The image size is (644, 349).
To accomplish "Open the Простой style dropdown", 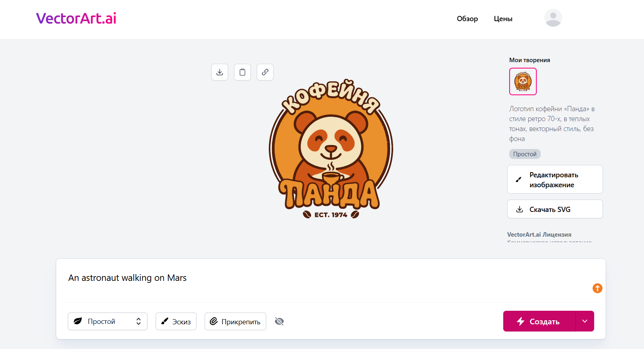I will (x=108, y=322).
